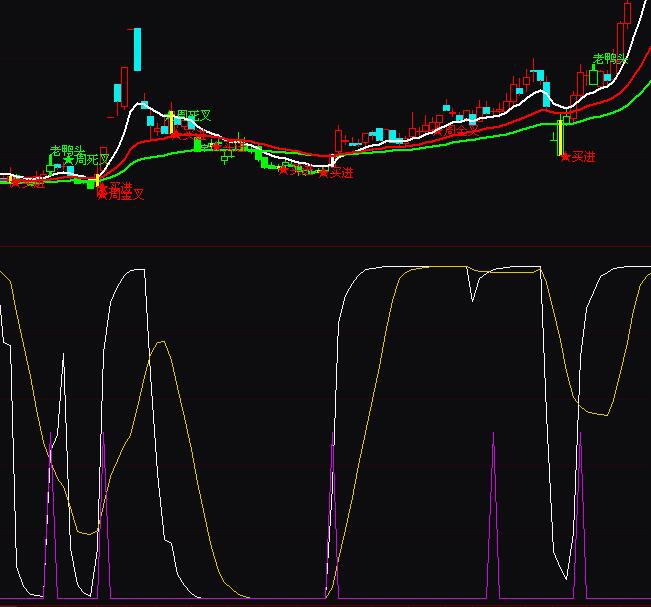
Task: Click the yellow hollow candlestick above rightmost 买进
Action: coord(561,135)
